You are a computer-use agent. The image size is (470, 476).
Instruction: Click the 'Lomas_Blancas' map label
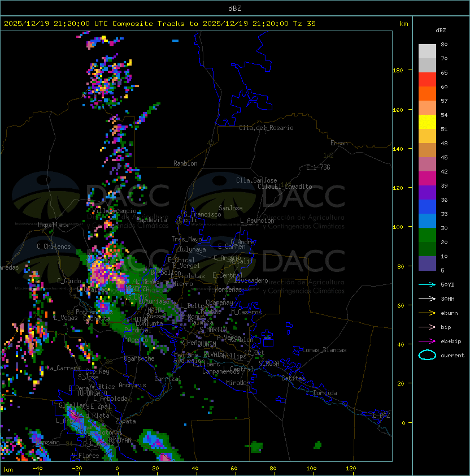pyautogui.click(x=324, y=350)
